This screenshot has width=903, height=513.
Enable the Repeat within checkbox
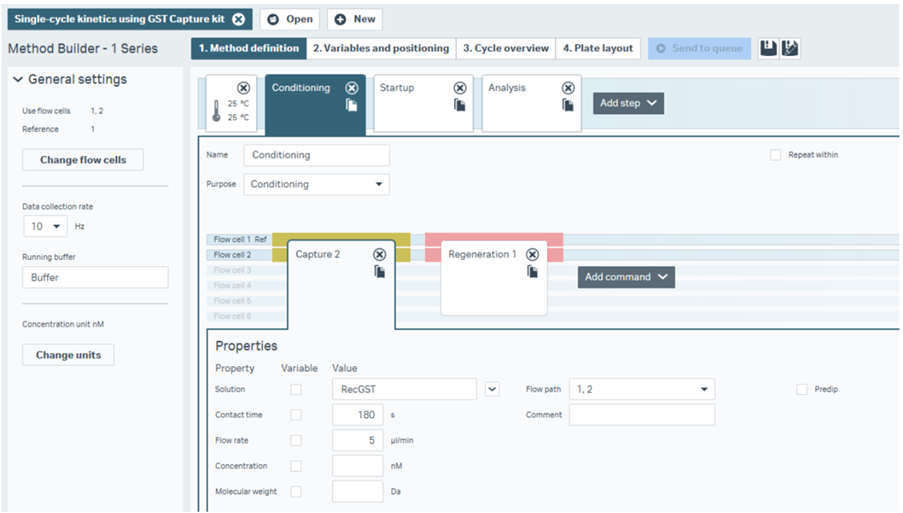pos(776,155)
